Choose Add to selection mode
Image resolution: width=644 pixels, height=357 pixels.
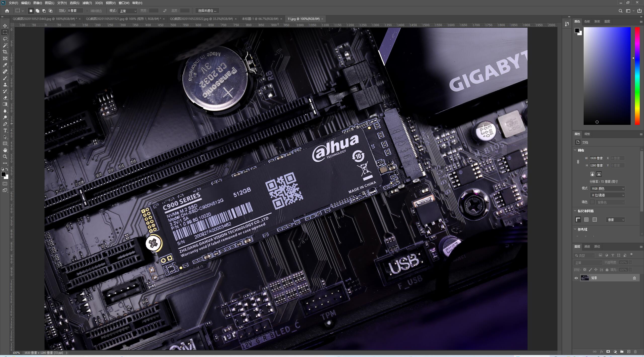(x=37, y=11)
